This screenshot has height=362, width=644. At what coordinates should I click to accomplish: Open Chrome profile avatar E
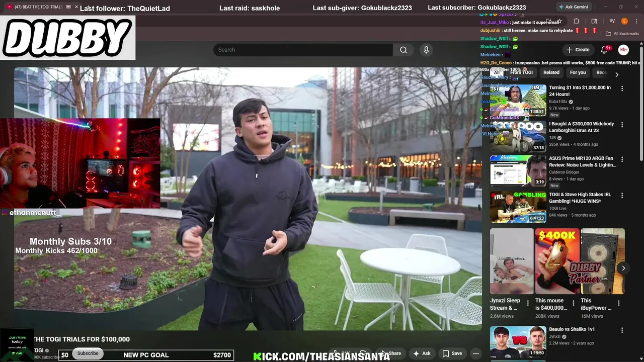click(624, 21)
